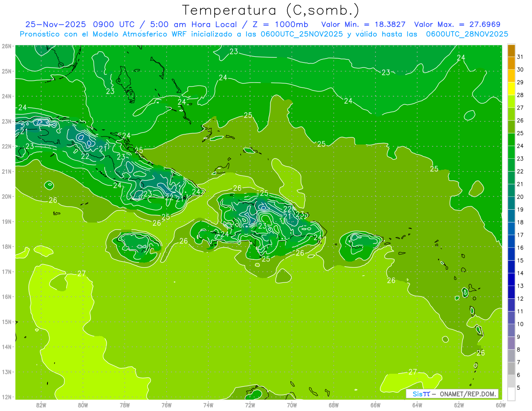Click the "12" label on the color scale

(x=520, y=298)
